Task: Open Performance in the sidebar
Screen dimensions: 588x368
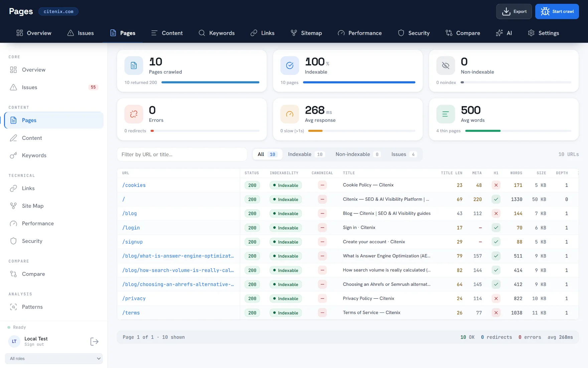Action: 54,223
